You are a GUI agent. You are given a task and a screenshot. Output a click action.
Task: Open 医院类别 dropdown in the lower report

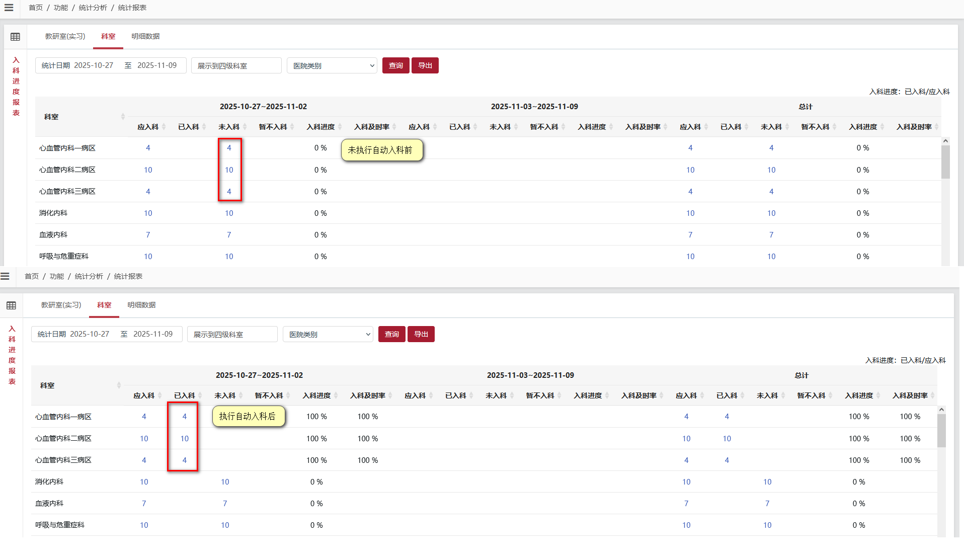[x=328, y=334]
